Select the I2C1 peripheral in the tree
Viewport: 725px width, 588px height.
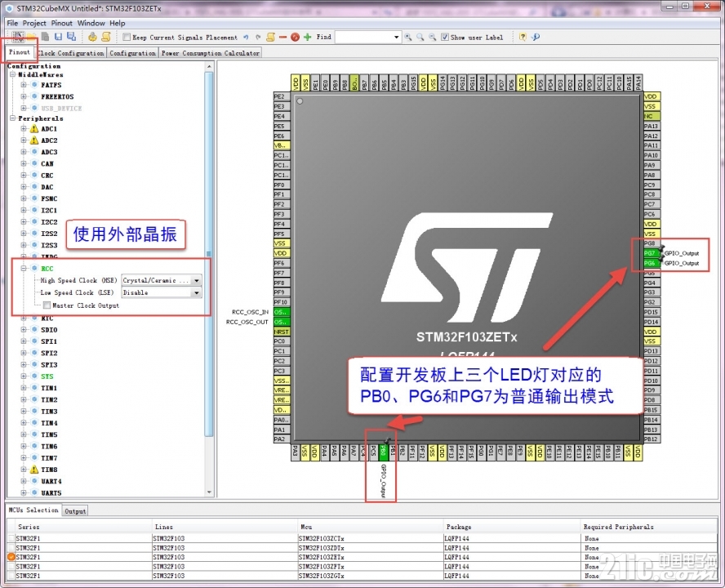49,210
